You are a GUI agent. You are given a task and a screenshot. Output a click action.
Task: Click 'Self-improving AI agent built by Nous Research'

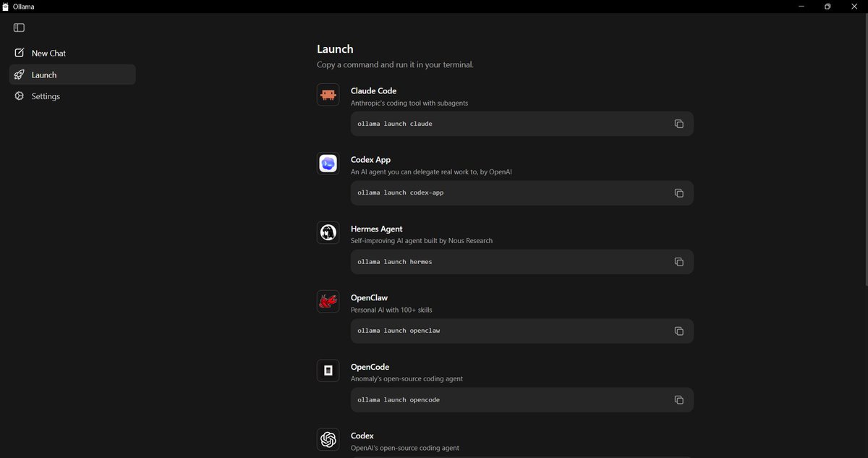point(422,240)
